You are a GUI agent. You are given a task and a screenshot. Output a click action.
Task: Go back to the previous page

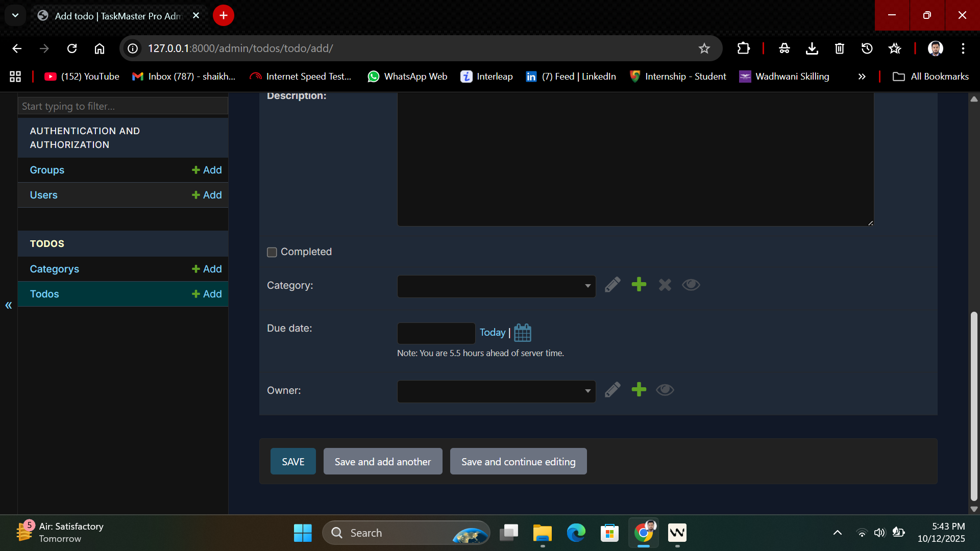(17, 48)
